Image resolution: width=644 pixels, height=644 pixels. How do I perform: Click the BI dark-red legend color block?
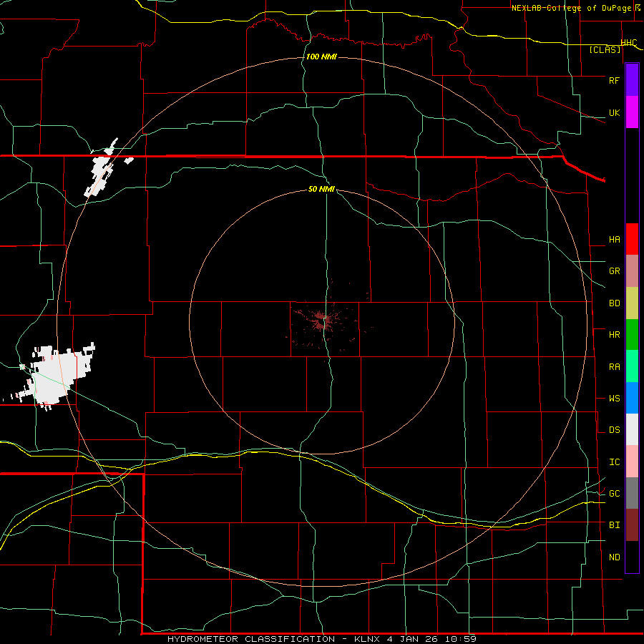tap(632, 525)
